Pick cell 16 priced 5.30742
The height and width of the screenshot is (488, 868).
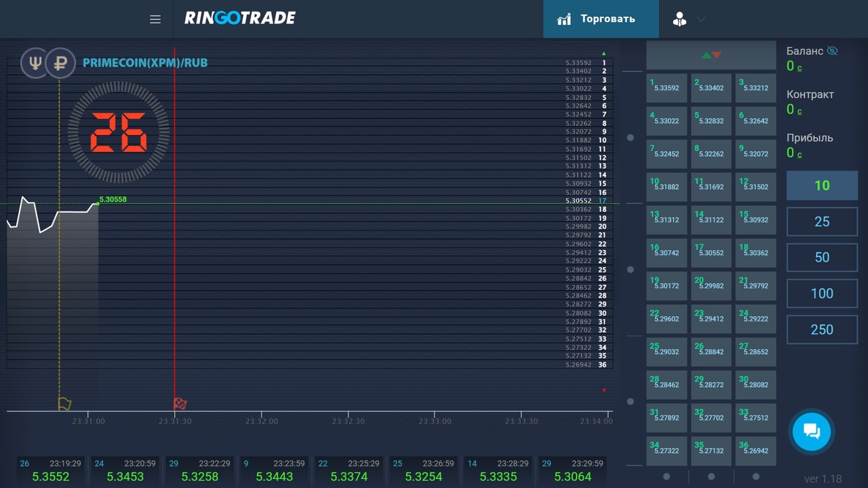[667, 253]
